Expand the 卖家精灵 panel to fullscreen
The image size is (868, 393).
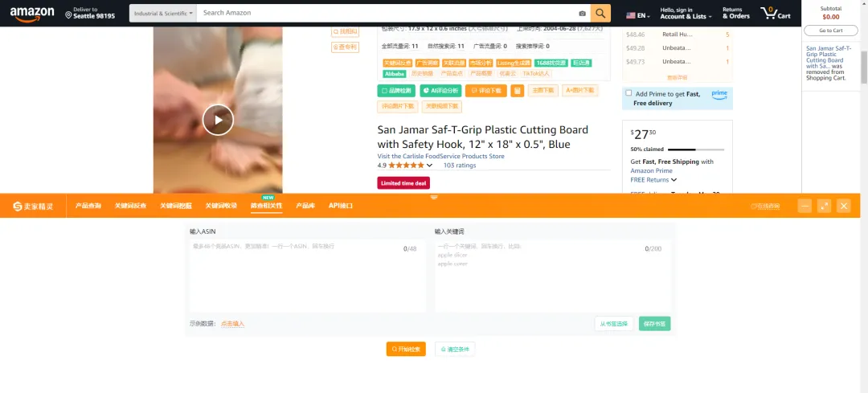pos(825,206)
